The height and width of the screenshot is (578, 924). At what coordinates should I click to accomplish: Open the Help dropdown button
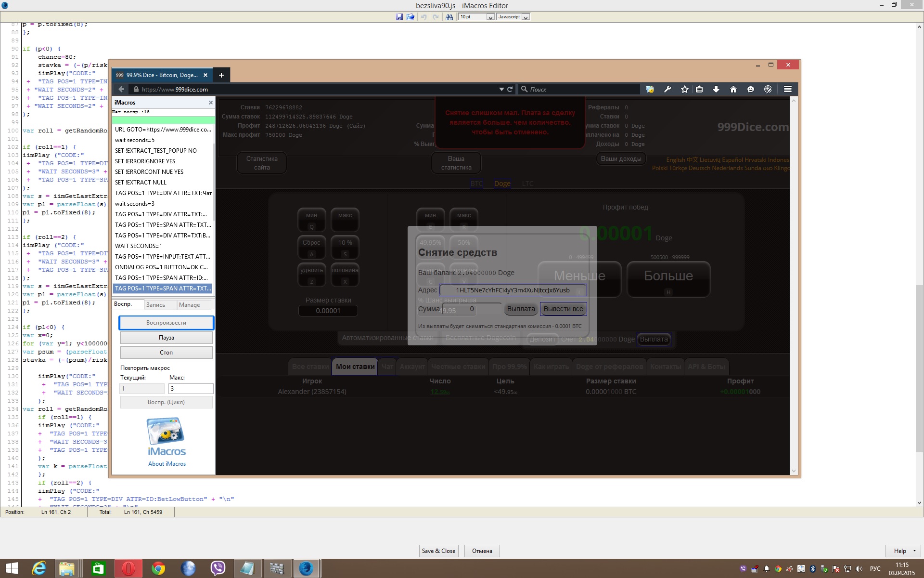pos(903,551)
